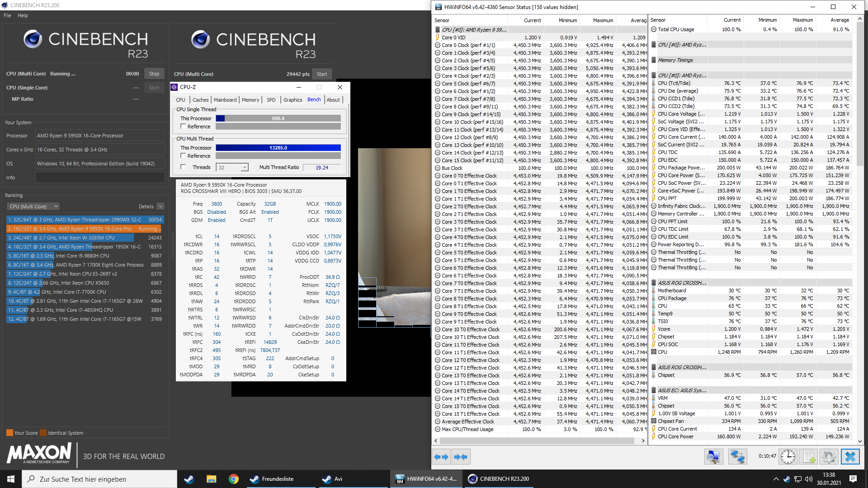The width and height of the screenshot is (868, 488).
Task: Click the monitor with magnifier icon
Action: pyautogui.click(x=713, y=457)
